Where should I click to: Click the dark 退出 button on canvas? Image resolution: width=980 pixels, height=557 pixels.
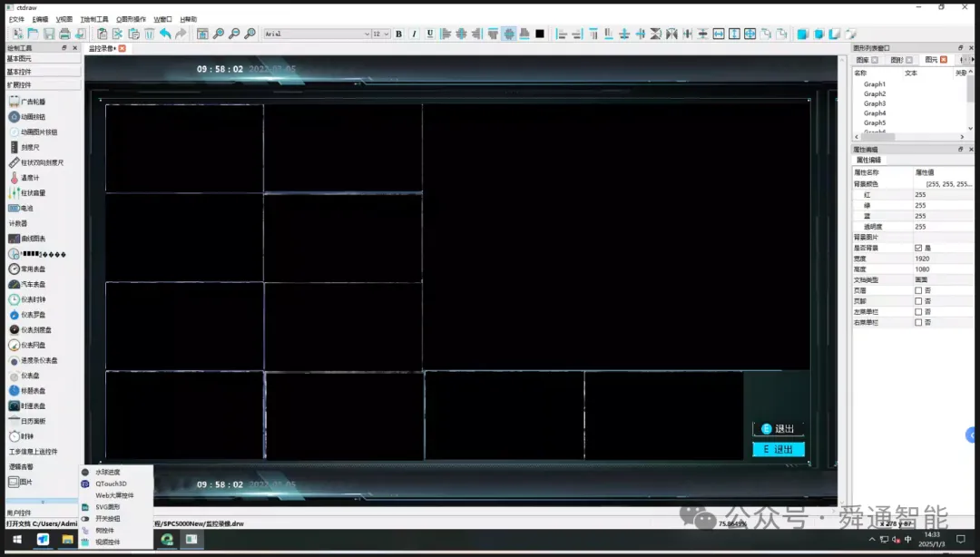(x=779, y=429)
